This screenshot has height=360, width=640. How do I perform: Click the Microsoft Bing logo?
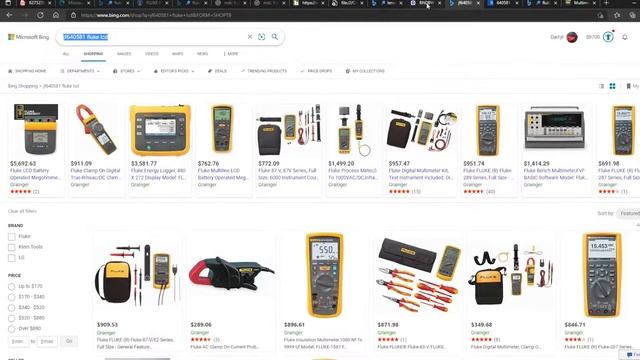(29, 37)
